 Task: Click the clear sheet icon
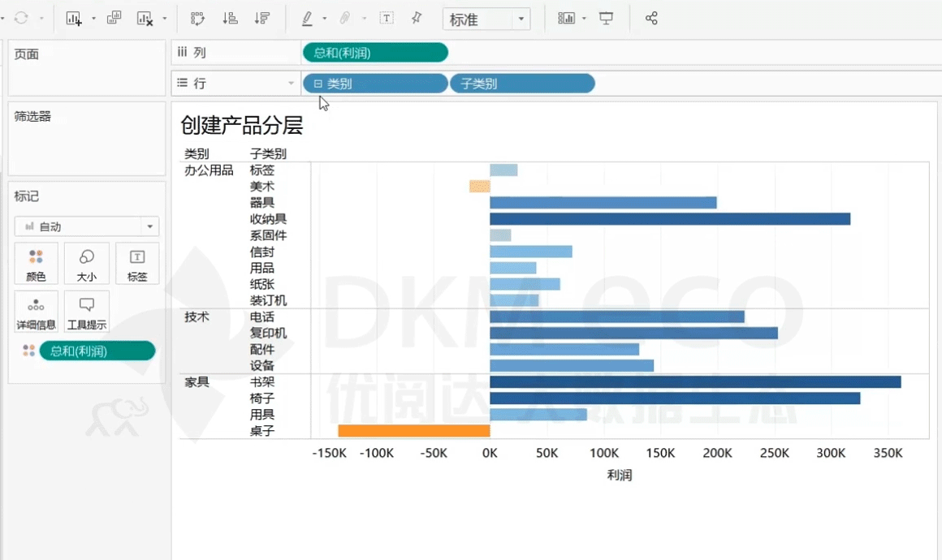pos(145,19)
